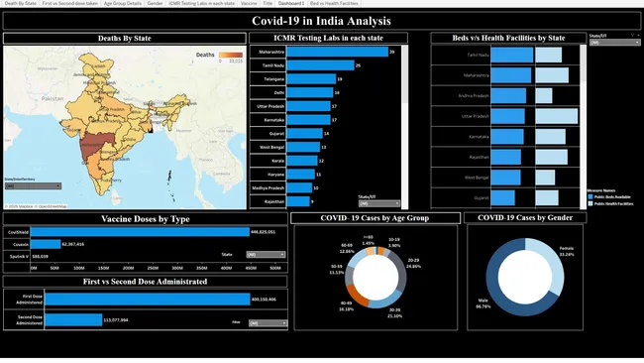
Task: Open the Age Group Details tab
Action: [x=123, y=3]
